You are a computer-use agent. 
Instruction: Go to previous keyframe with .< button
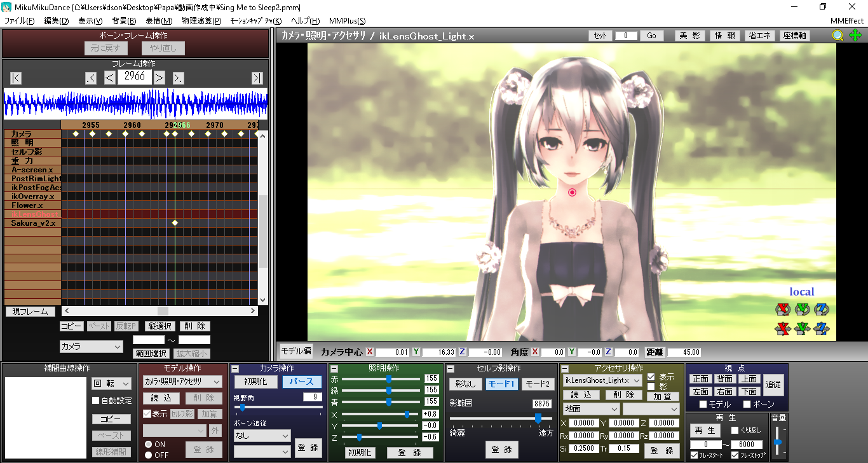(91, 78)
